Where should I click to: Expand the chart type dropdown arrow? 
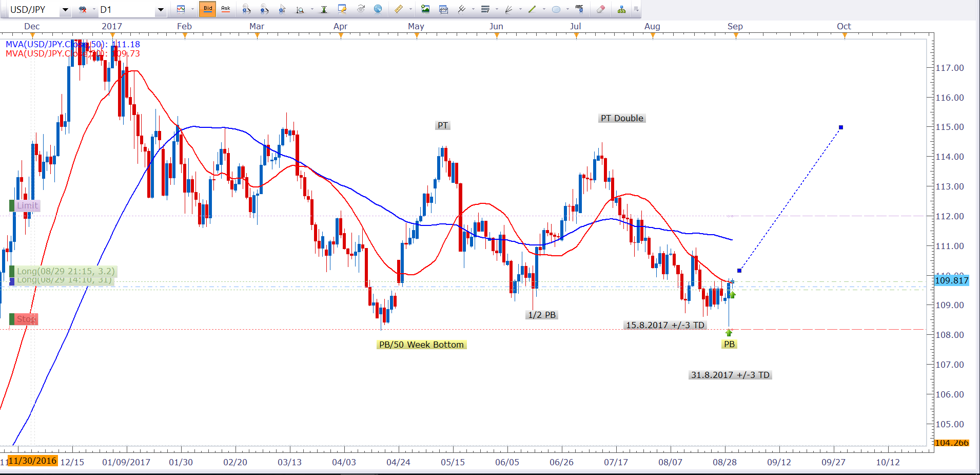tap(192, 9)
